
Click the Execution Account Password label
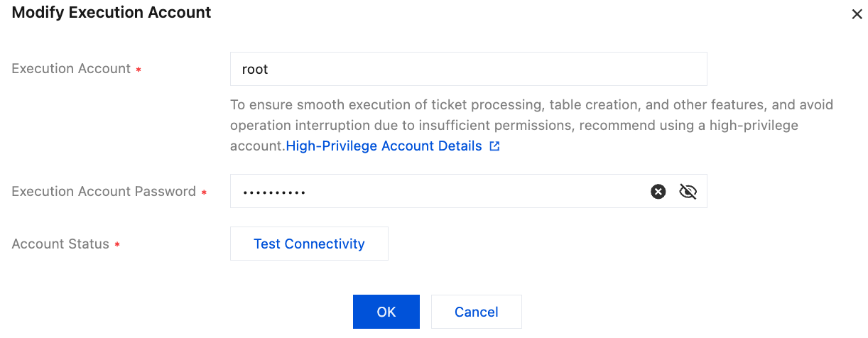coord(104,192)
